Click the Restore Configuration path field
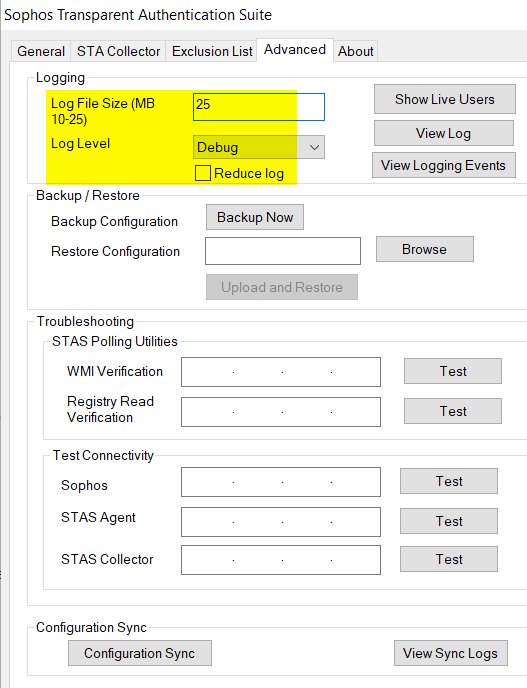 283,251
